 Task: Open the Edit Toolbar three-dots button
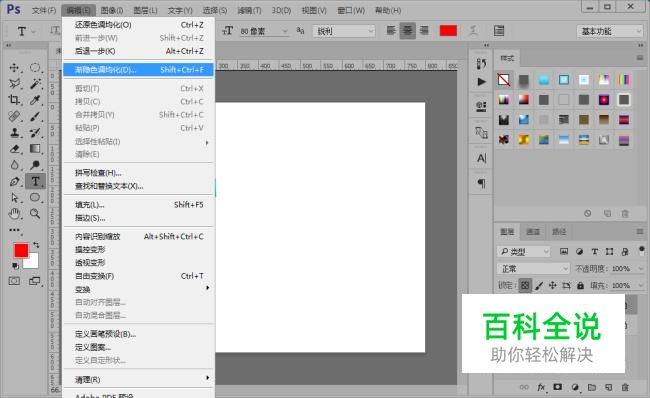15,229
